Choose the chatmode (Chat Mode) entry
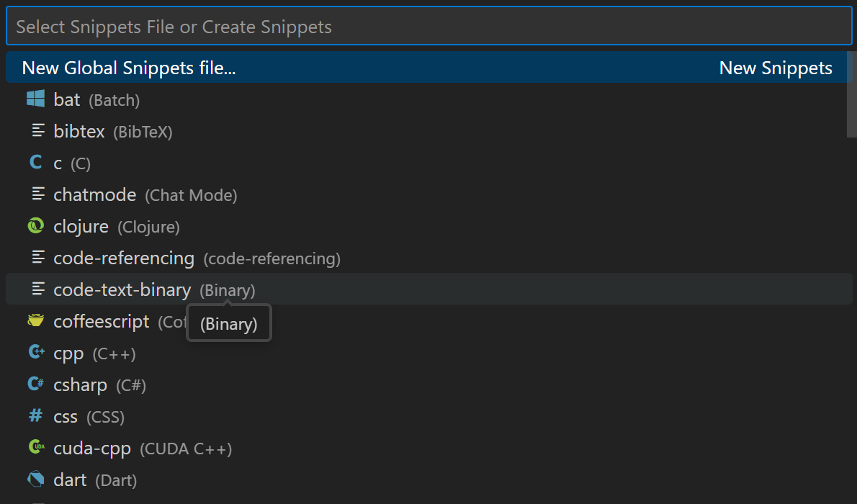Viewport: 857px width, 504px height. [429, 194]
